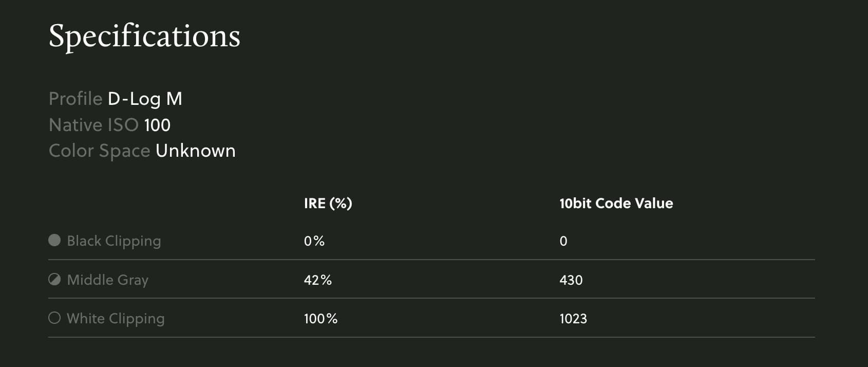Click the Black Clipping filled circle icon
This screenshot has width=868, height=367.
click(x=54, y=240)
